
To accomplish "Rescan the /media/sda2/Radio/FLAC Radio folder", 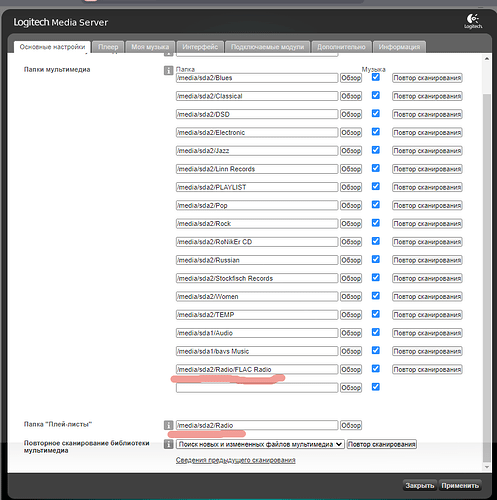I will point(427,369).
